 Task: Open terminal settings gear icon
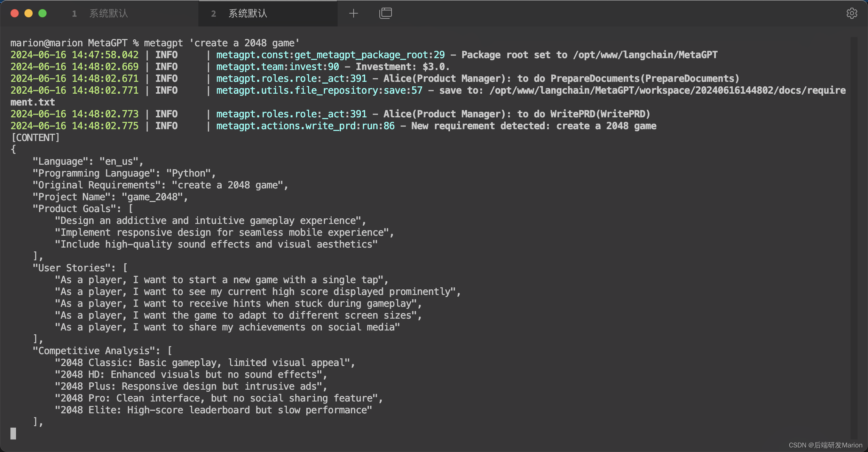coord(852,14)
